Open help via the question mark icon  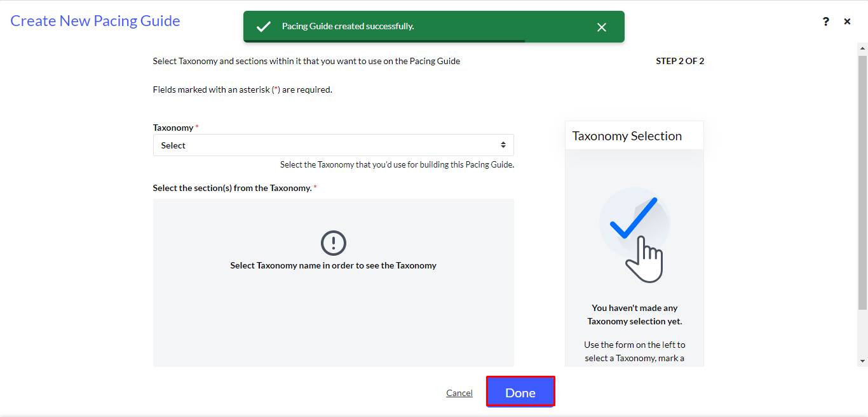825,22
